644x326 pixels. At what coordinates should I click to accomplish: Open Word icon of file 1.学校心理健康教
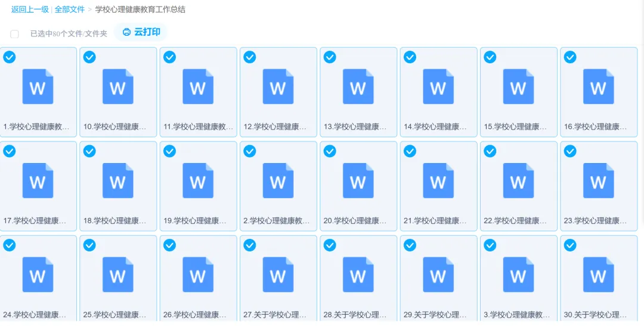tap(38, 87)
